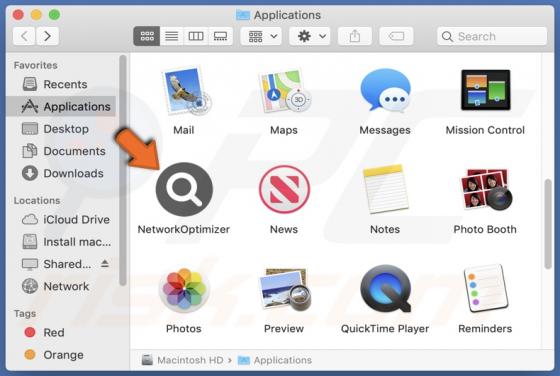This screenshot has height=376, width=560.
Task: Open Desktop in the sidebar
Action: (61, 129)
